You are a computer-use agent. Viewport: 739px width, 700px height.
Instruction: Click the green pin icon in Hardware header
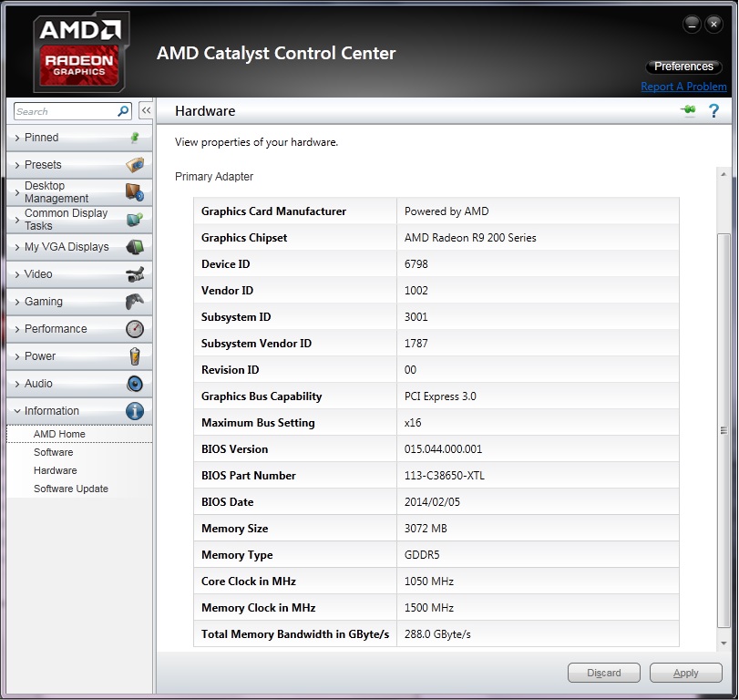(688, 110)
